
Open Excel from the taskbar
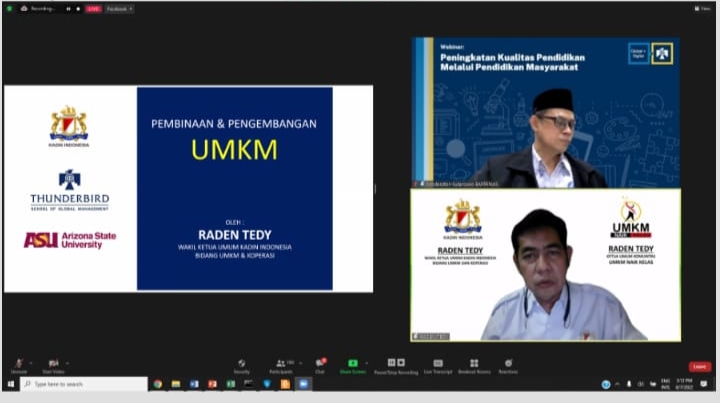231,384
